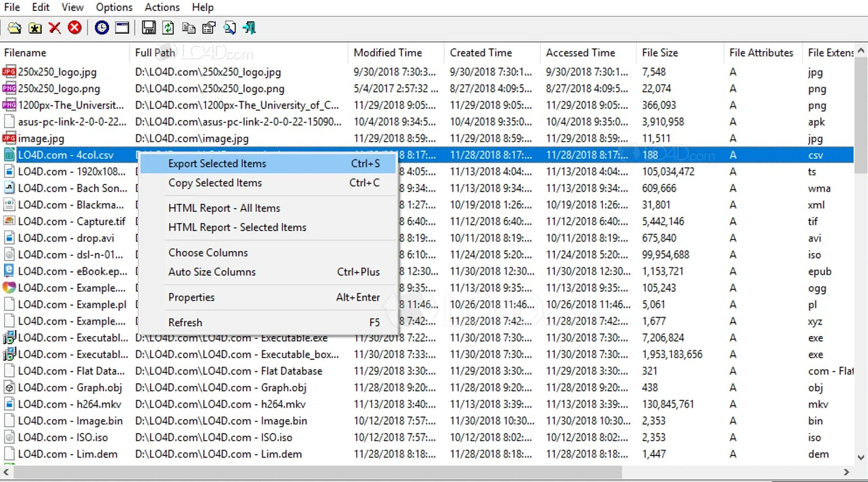Click modified time 5/4/2017 2:57:32
The height and width of the screenshot is (482, 868).
pyautogui.click(x=395, y=89)
